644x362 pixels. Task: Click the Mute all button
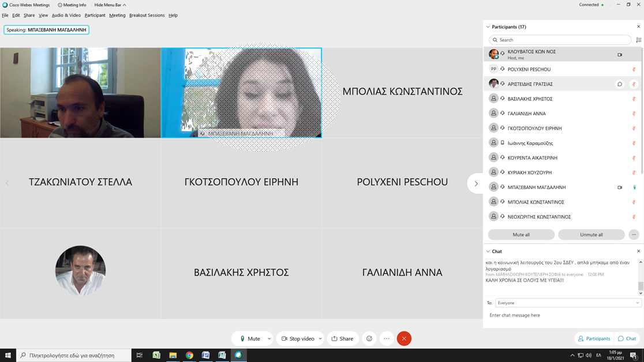521,235
